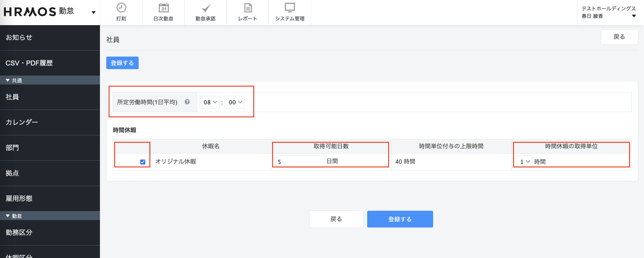644x258 pixels.
Task: Expand the HRMOS product switcher arrow
Action: tap(94, 13)
